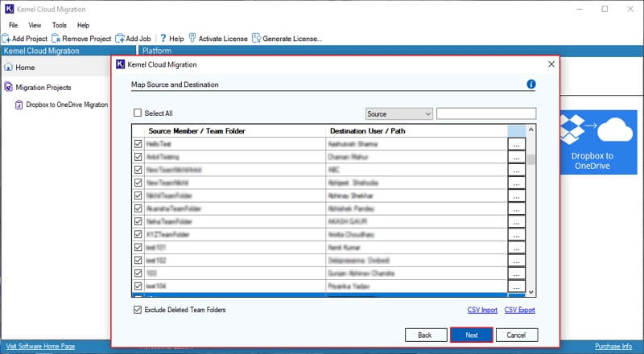Uncheck the checkbox for Abhinay Shekhar row
Screen dimensions: 644x354
(138, 196)
